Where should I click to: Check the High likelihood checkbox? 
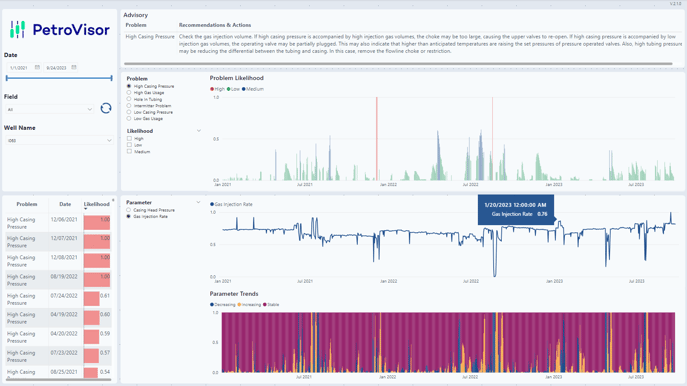(129, 138)
